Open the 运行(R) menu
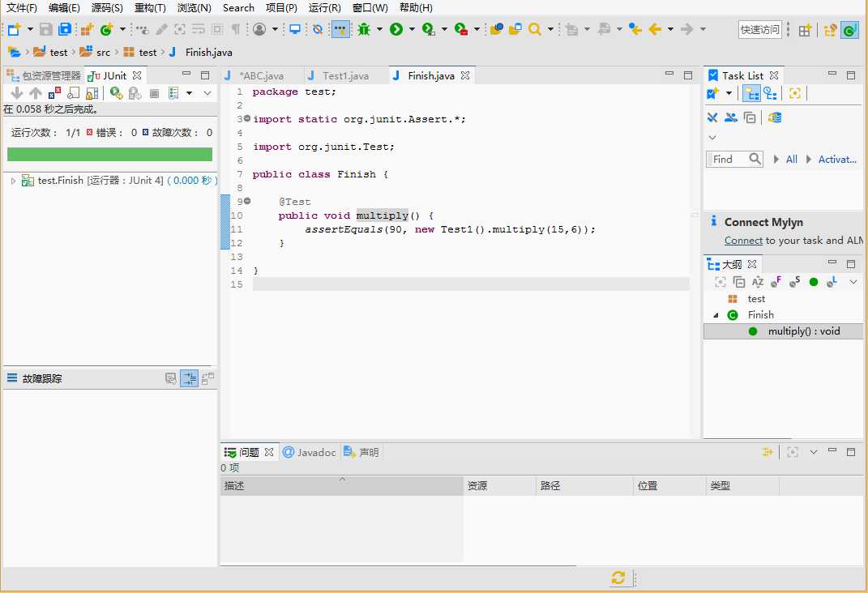 (324, 8)
